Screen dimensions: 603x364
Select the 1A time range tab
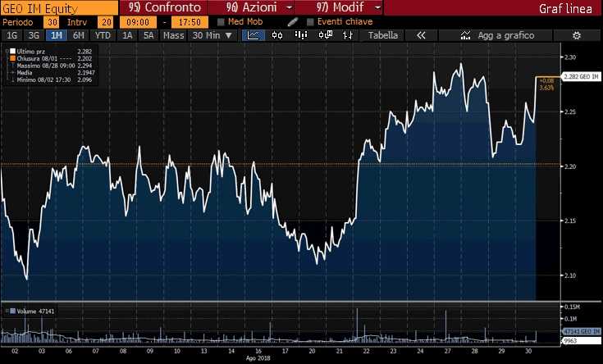(127, 35)
